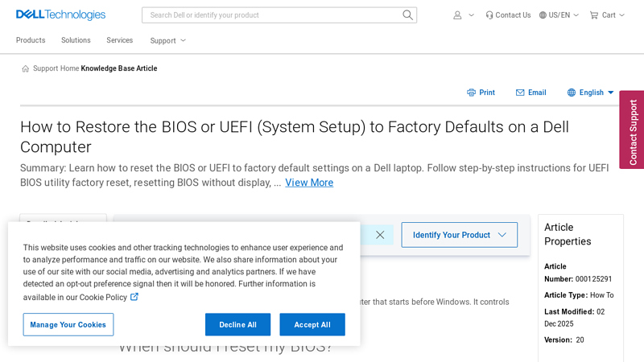Click the Version 20 text

pyautogui.click(x=564, y=339)
